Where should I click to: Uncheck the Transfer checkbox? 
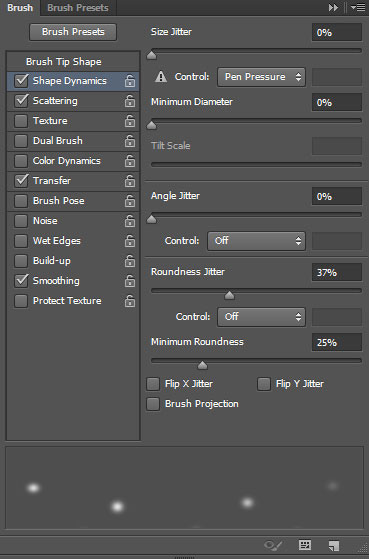point(21,180)
